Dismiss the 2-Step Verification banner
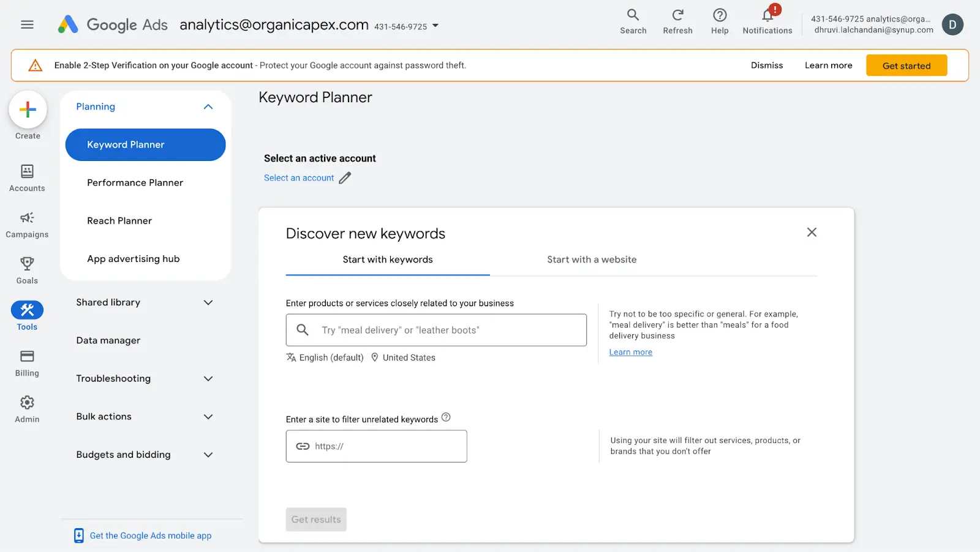 coord(767,65)
